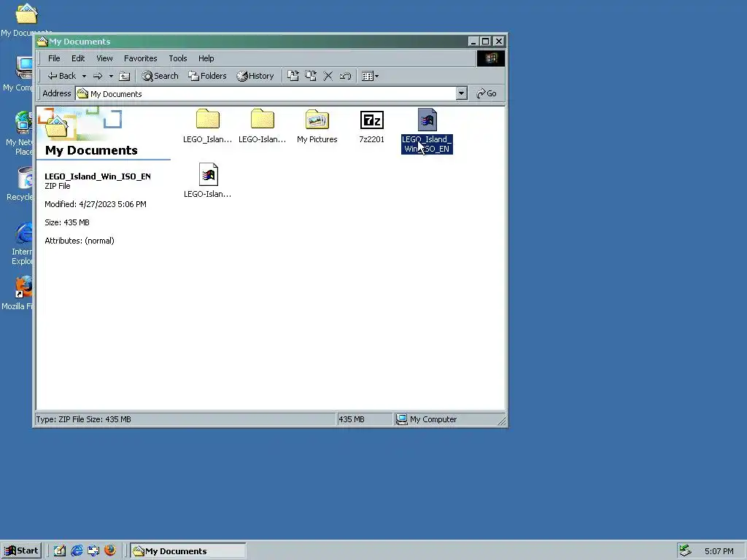Screen dimensions: 747x560
Task: Open the Tools menu
Action: tap(177, 58)
